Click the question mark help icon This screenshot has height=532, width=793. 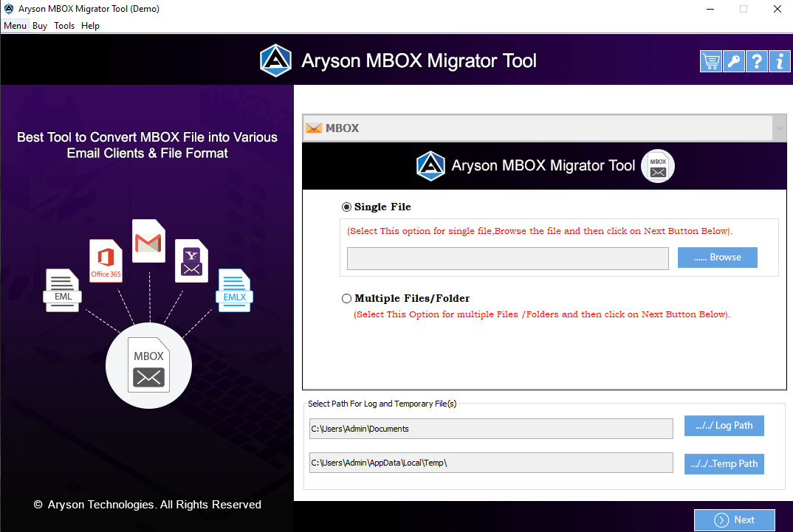(x=757, y=62)
